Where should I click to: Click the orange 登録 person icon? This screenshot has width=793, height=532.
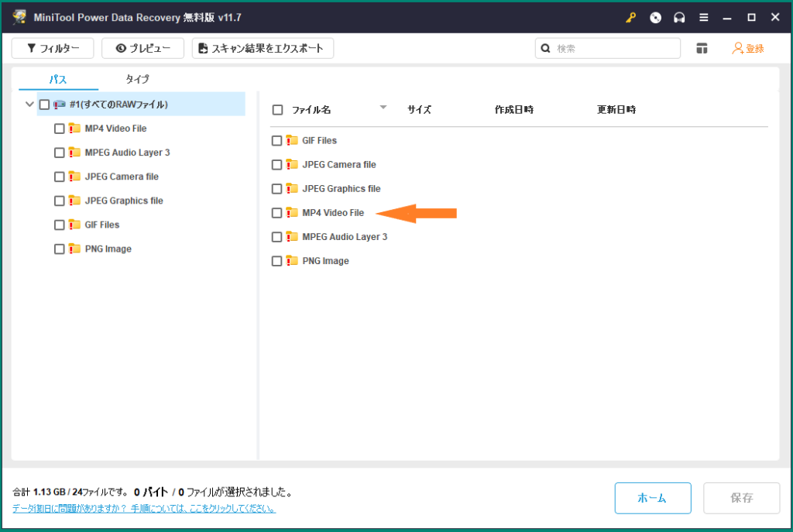[x=736, y=48]
